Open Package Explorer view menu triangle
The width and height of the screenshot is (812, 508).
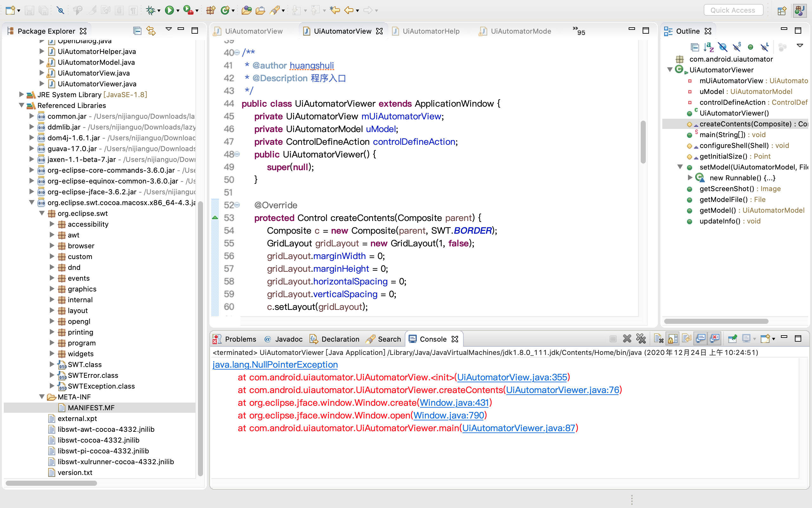(169, 30)
